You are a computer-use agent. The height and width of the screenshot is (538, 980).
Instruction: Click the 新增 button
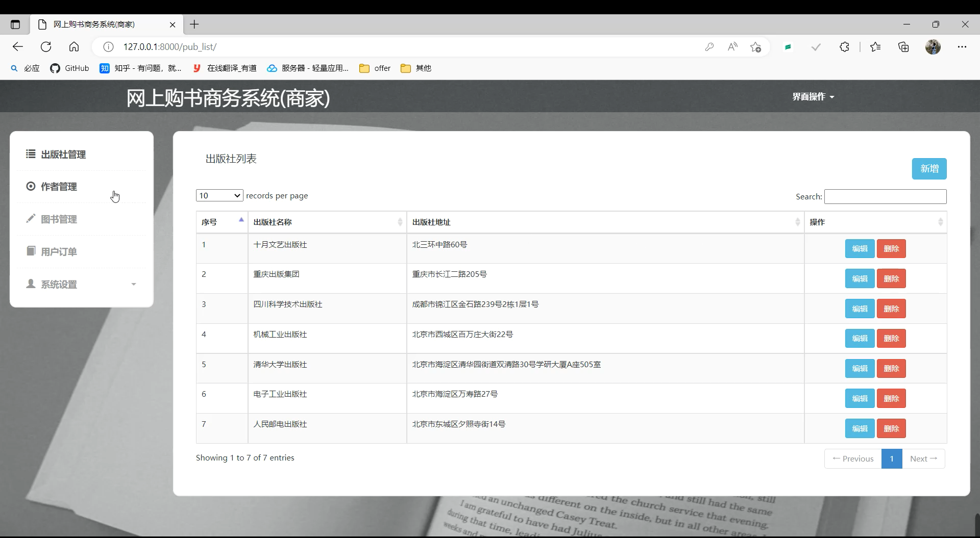[929, 169]
